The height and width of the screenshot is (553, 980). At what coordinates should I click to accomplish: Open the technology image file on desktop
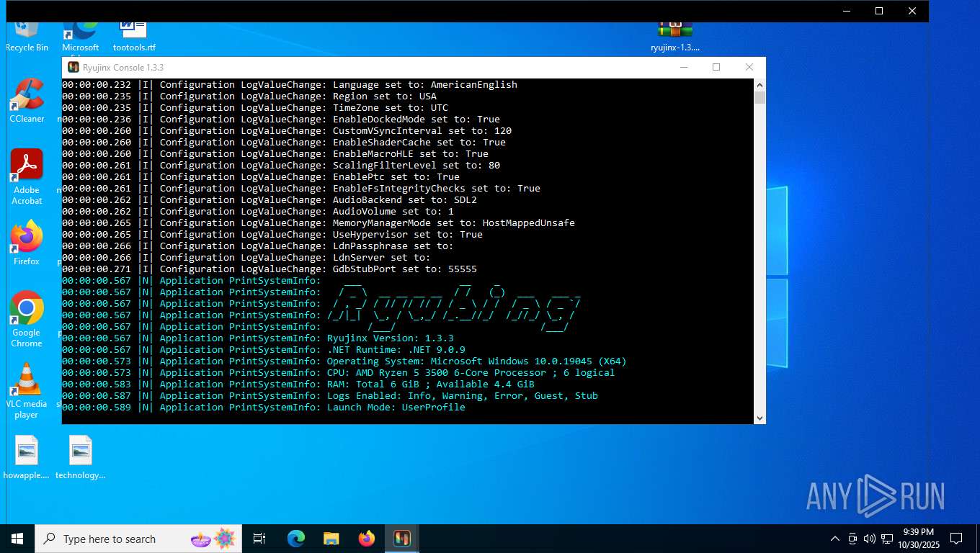(x=81, y=458)
